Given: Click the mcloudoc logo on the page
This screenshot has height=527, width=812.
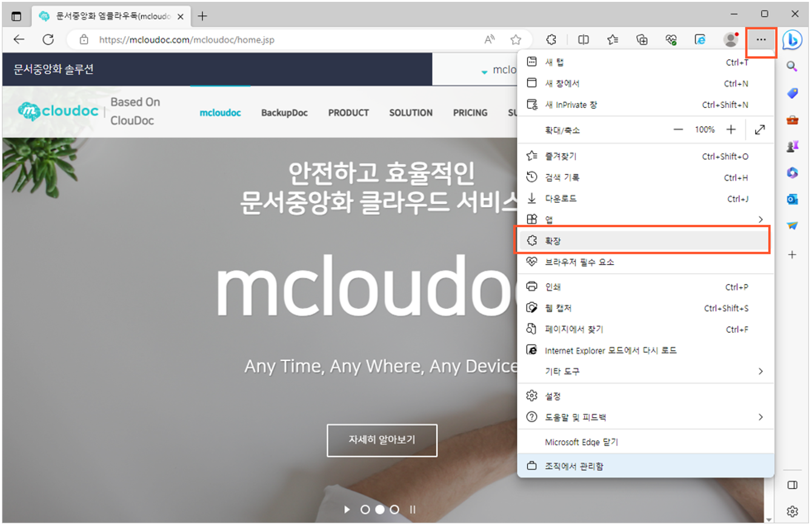Looking at the screenshot, I should (x=59, y=111).
